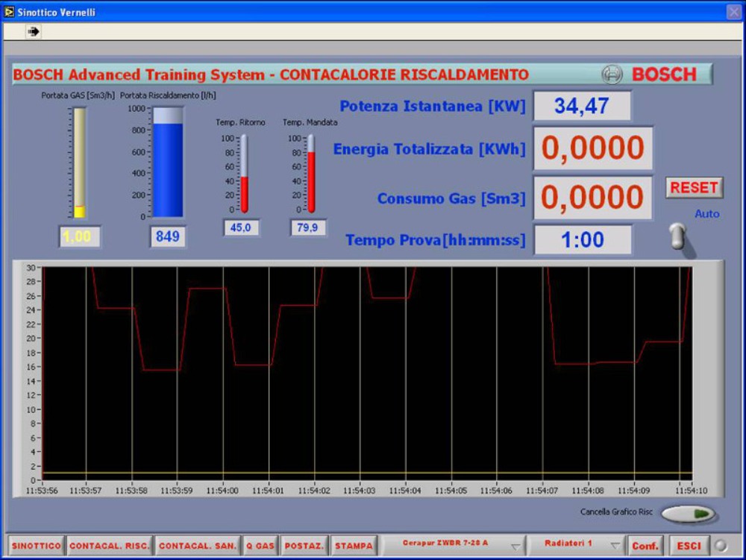Click the return temperature 45,0 field

pos(241,227)
